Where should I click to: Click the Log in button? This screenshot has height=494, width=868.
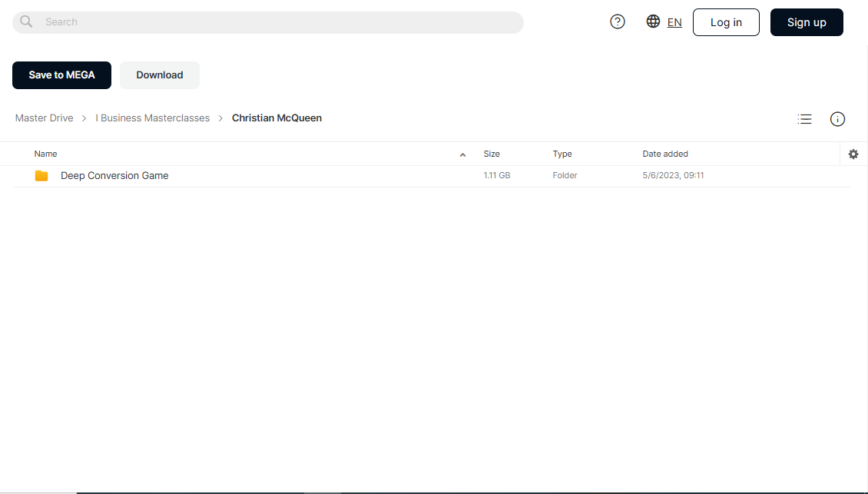pyautogui.click(x=727, y=22)
